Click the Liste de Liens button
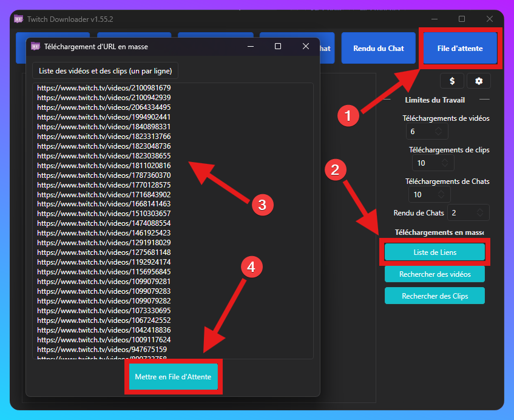The height and width of the screenshot is (420, 514). [x=435, y=252]
